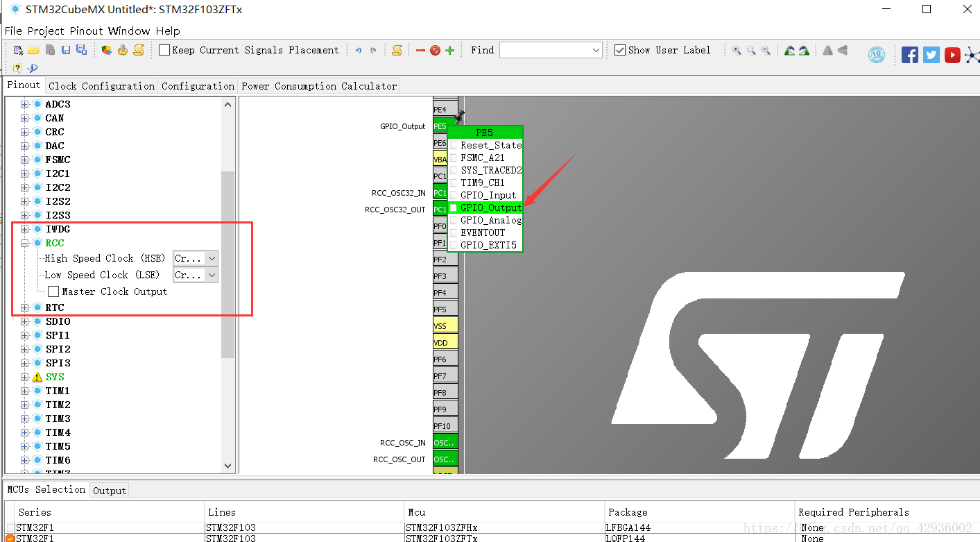Image resolution: width=980 pixels, height=542 pixels.
Task: Open High Speed Clock (HSE) dropdown
Action: (196, 258)
